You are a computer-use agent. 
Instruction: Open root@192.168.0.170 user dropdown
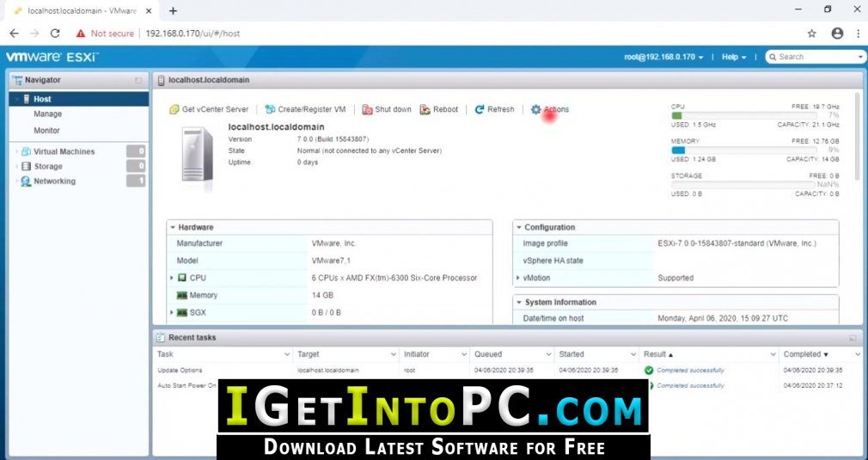pyautogui.click(x=663, y=57)
